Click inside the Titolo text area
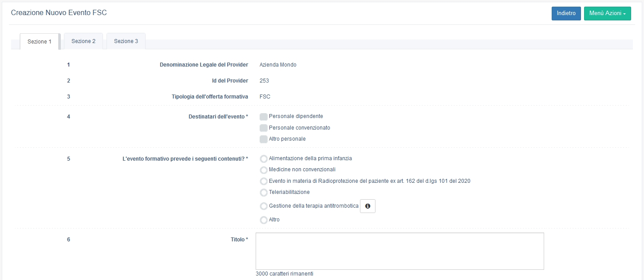644x280 pixels. [x=399, y=251]
